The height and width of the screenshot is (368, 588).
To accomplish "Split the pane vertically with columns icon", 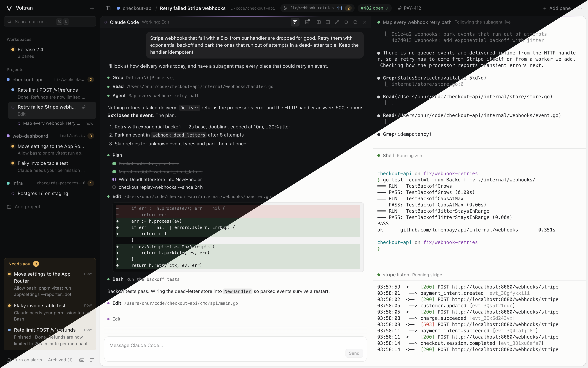I will (x=319, y=22).
